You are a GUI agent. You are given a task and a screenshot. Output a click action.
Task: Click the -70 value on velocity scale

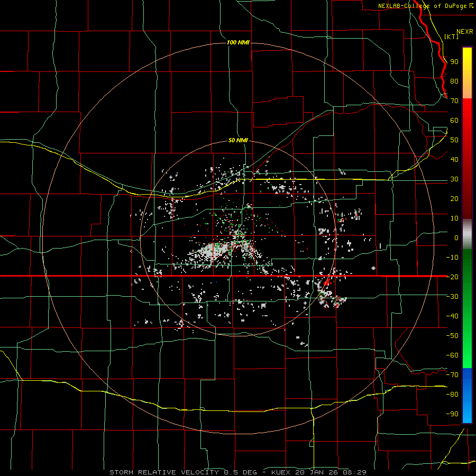[452, 375]
